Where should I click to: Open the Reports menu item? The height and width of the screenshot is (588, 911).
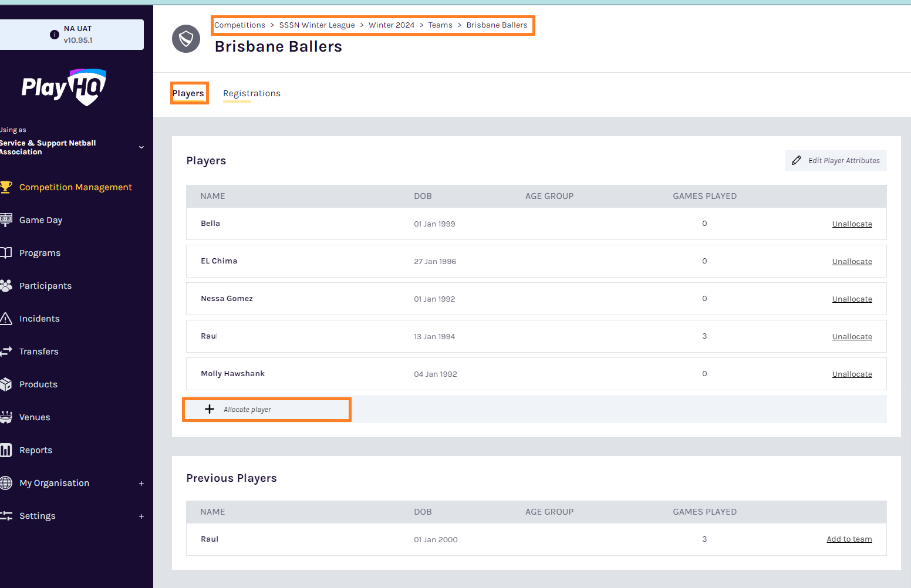[36, 450]
